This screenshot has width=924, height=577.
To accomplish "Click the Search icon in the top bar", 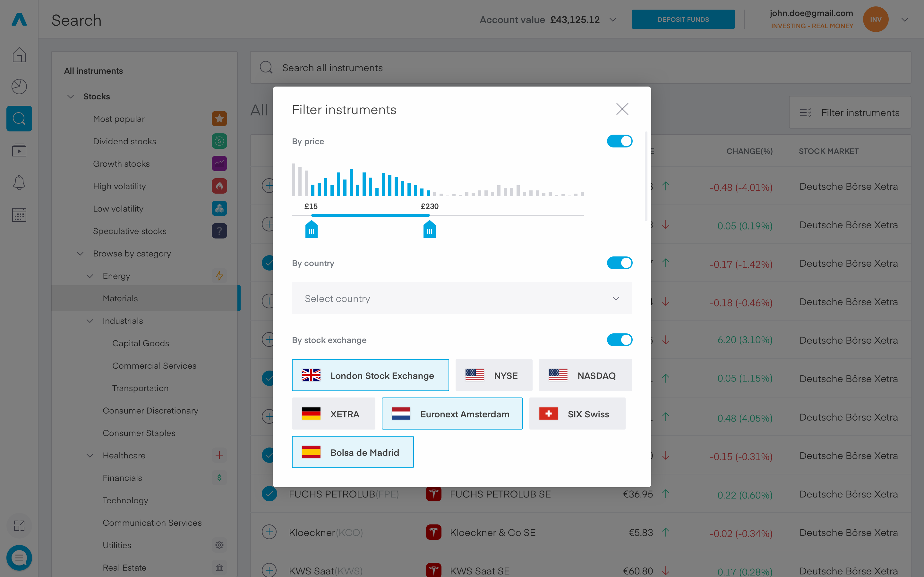I will pyautogui.click(x=19, y=118).
